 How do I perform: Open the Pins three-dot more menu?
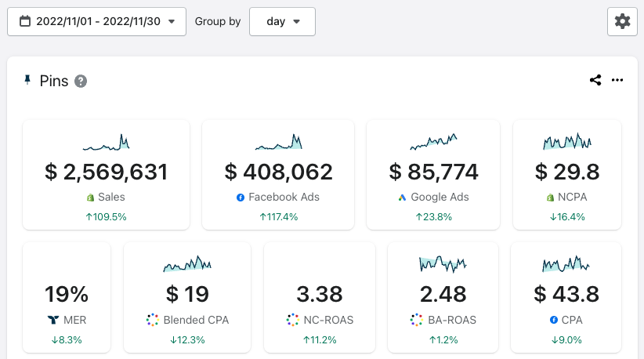click(617, 80)
